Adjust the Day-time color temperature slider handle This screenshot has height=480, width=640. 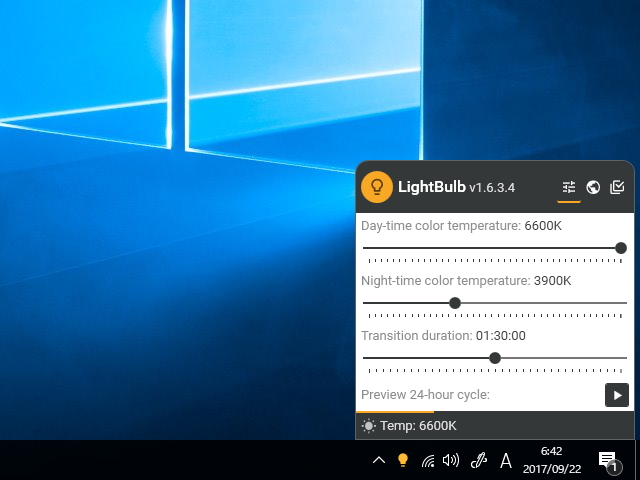[621, 248]
